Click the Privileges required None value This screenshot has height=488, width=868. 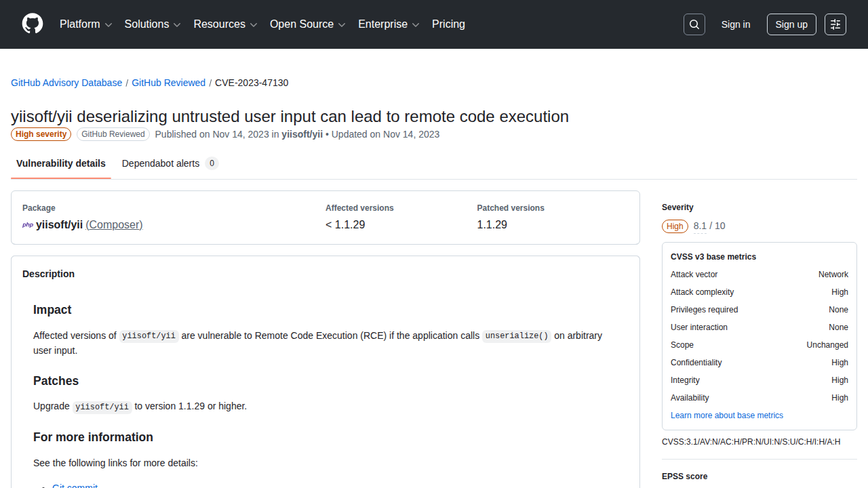point(838,310)
